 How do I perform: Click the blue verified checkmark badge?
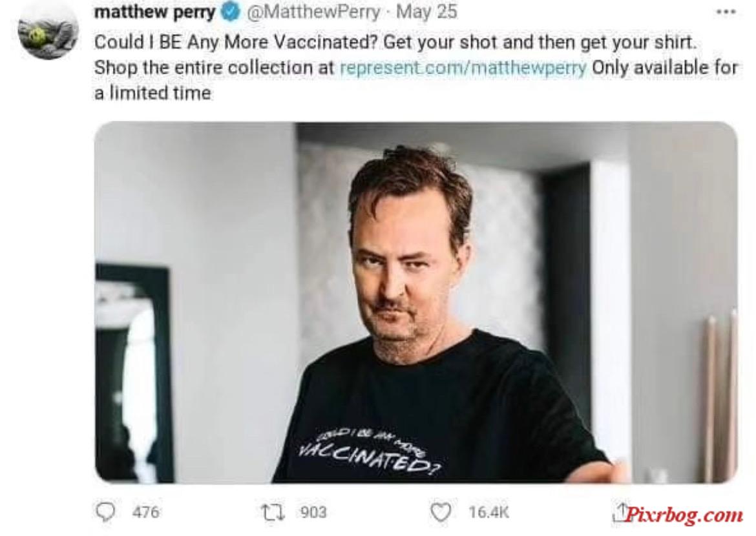click(x=231, y=12)
